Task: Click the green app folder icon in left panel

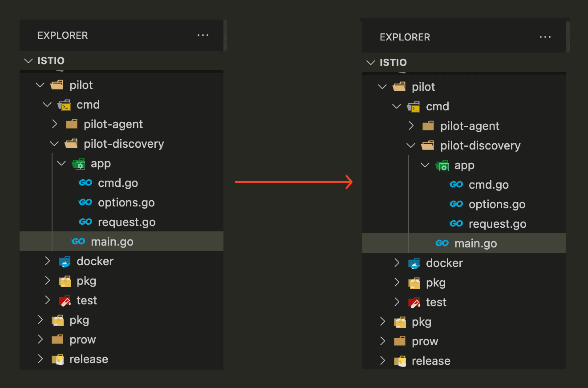Action: click(x=78, y=164)
